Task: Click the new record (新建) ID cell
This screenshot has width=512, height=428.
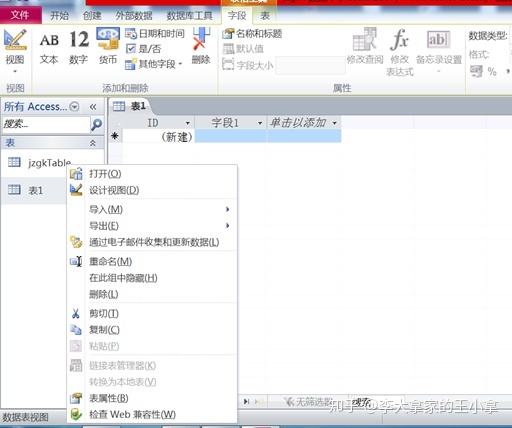Action: tap(159, 136)
